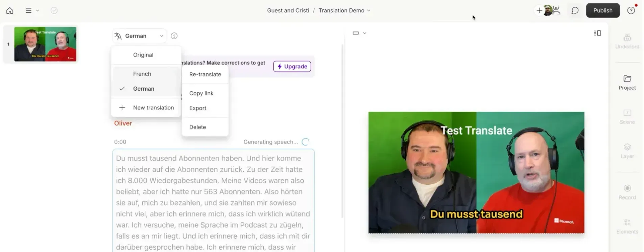Open the Underlord AI panel

click(627, 42)
